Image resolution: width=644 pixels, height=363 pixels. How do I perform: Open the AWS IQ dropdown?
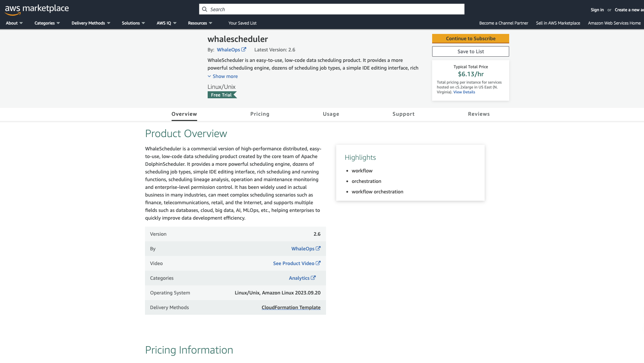tap(167, 23)
